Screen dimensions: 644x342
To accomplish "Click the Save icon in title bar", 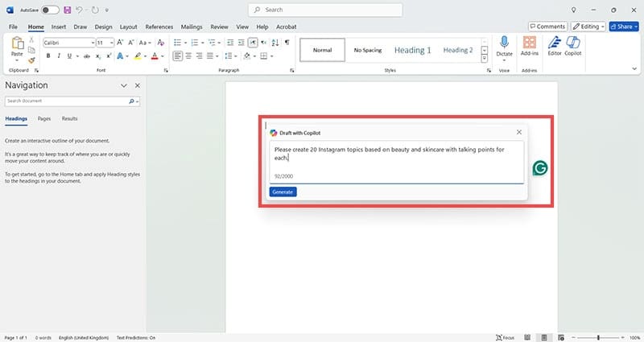I will coord(68,10).
